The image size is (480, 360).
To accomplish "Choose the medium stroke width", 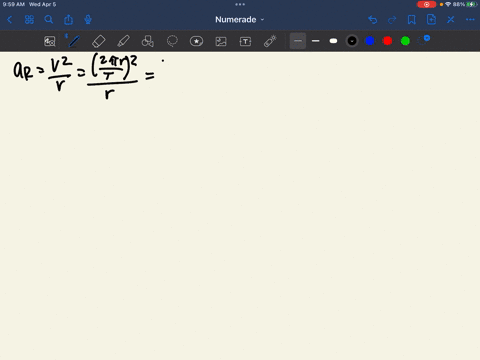I will (315, 41).
